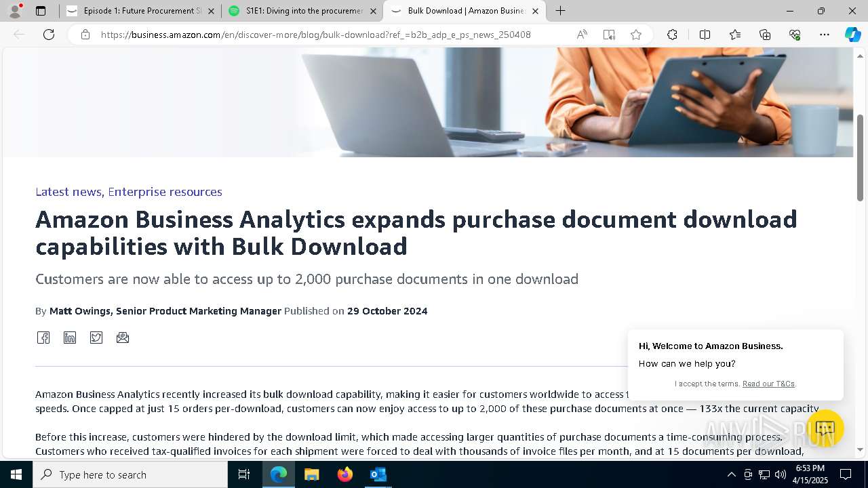
Task: Open Favorites list icon
Action: click(x=735, y=35)
